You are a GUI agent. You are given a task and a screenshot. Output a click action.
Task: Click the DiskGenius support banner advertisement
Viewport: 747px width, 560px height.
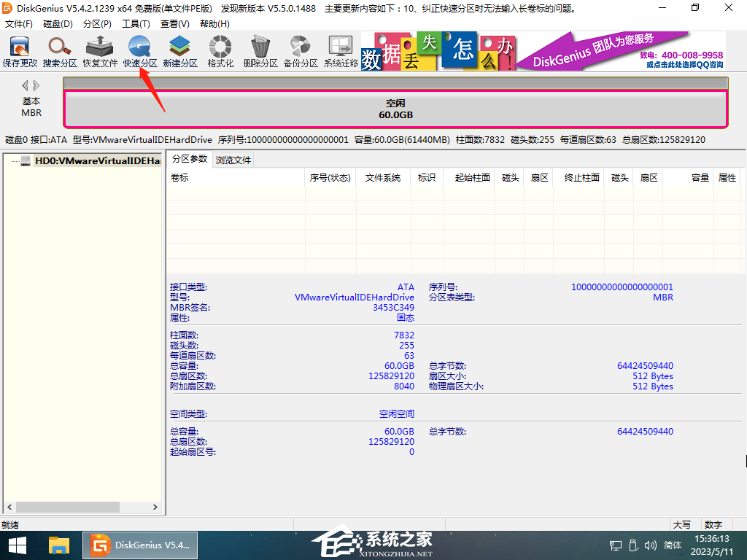pos(543,51)
